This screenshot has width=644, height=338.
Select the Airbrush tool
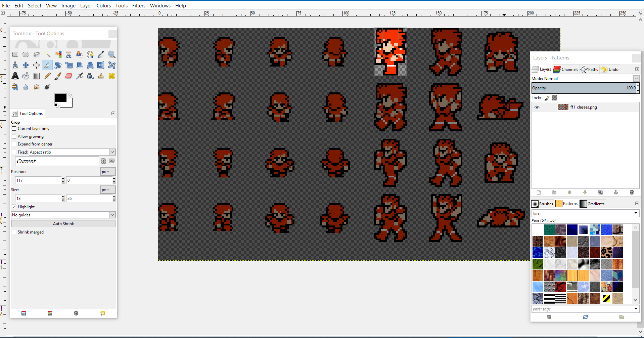tap(80, 76)
